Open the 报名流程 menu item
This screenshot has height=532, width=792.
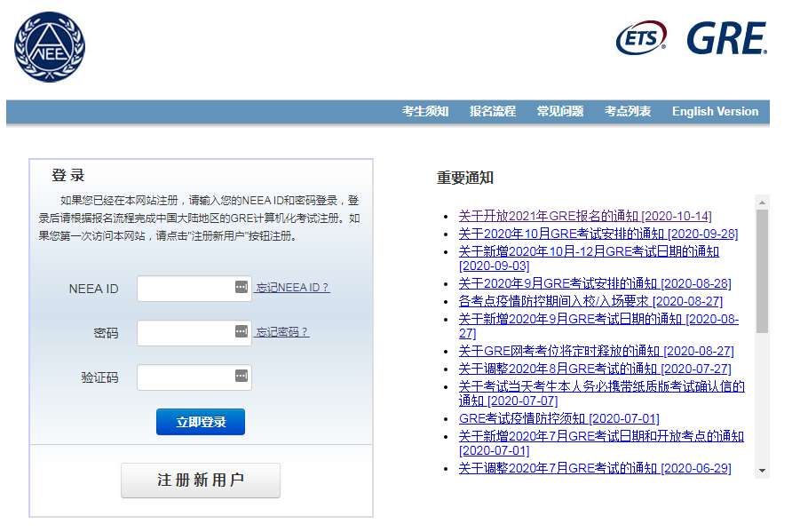tap(493, 112)
